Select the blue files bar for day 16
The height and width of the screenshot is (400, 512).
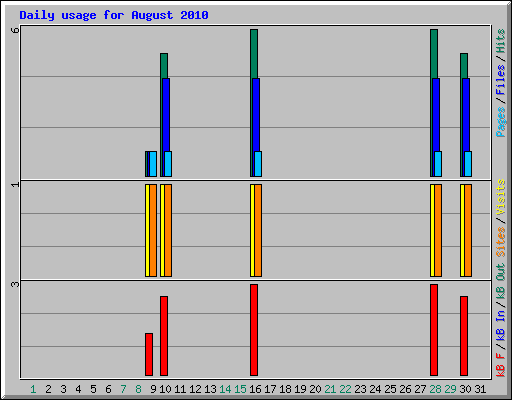[x=256, y=115]
